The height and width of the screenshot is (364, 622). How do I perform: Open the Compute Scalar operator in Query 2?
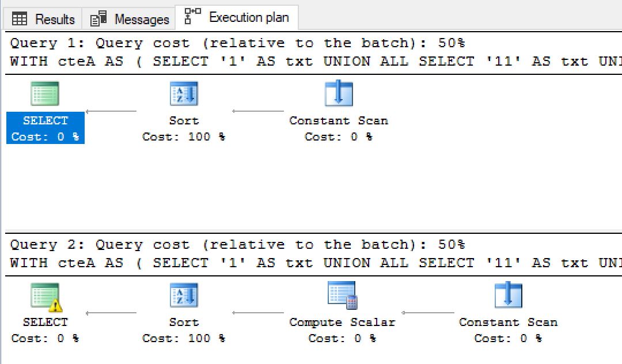click(x=341, y=295)
